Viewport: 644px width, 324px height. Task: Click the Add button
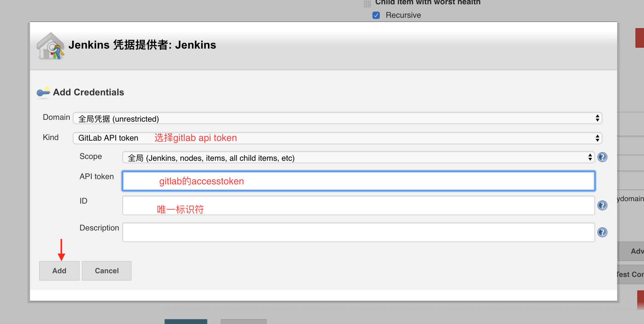point(59,271)
